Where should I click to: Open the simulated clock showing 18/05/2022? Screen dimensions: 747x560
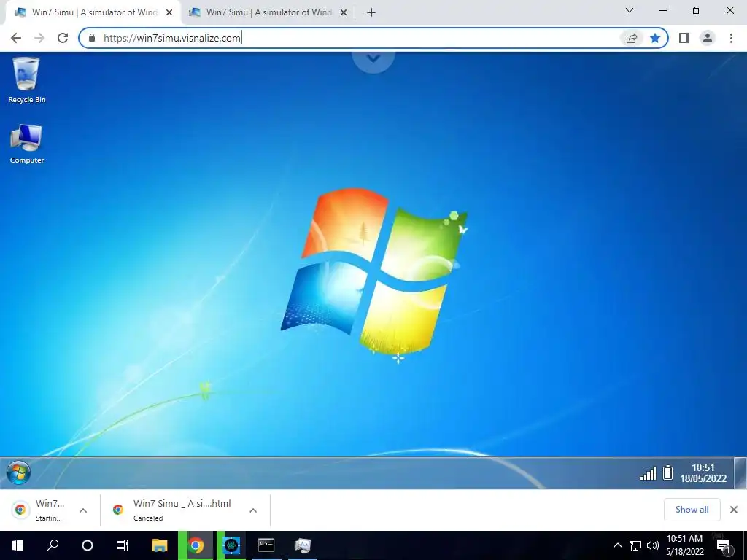coord(703,472)
